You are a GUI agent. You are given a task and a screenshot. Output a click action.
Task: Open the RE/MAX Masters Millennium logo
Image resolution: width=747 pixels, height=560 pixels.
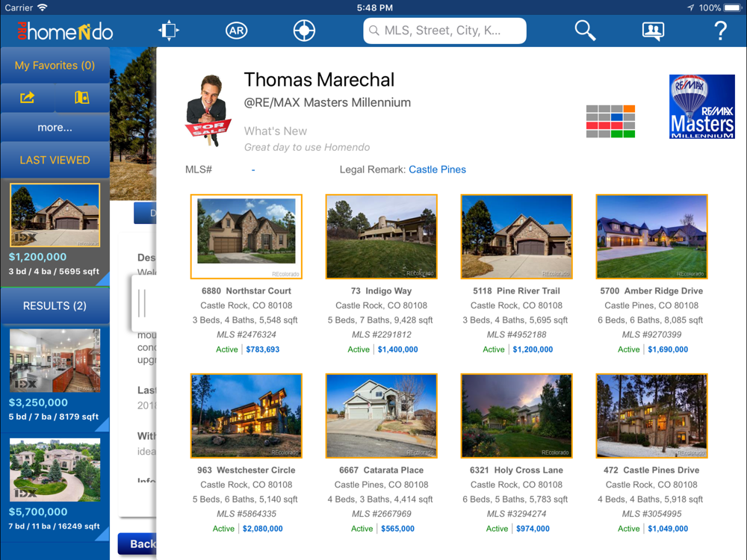tap(701, 106)
